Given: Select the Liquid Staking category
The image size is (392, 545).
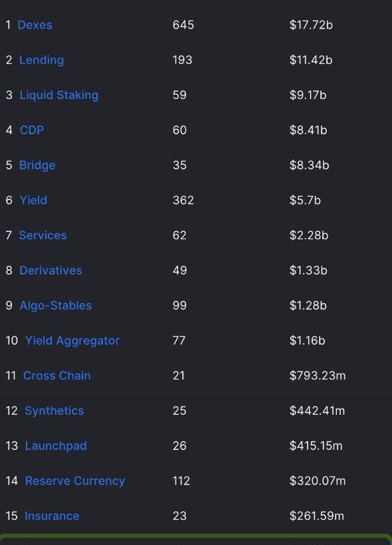Looking at the screenshot, I should (58, 95).
